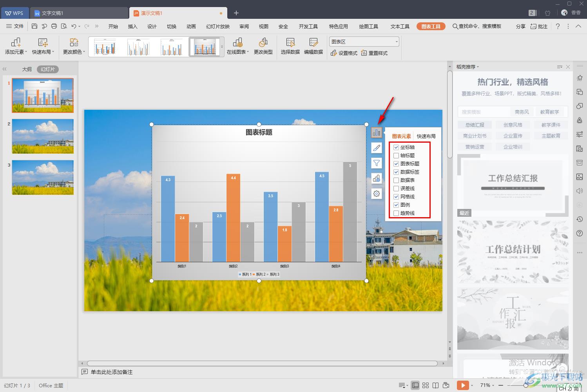
Task: Expand the chart styles gallery arrow
Action: point(222,47)
